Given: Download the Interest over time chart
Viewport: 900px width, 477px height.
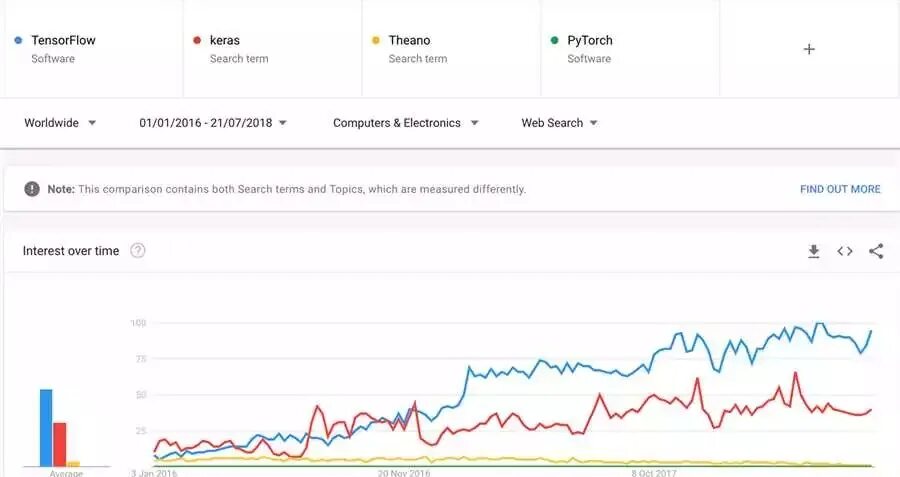Looking at the screenshot, I should pyautogui.click(x=814, y=251).
